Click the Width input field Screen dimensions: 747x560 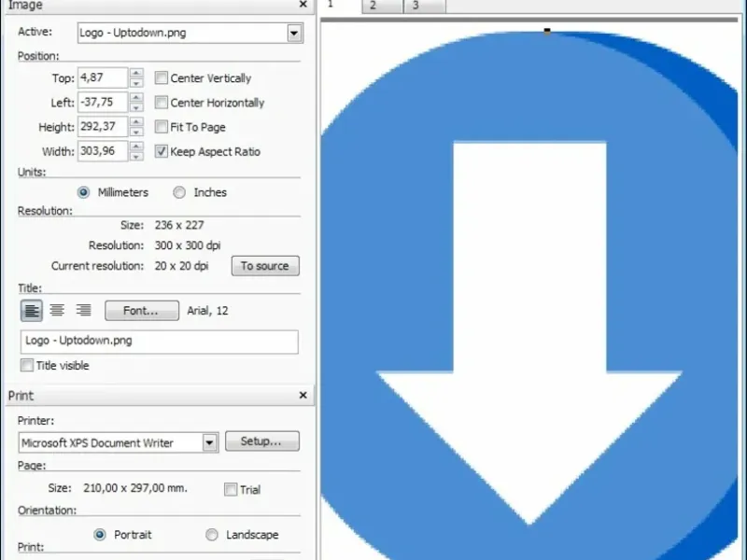tap(103, 151)
